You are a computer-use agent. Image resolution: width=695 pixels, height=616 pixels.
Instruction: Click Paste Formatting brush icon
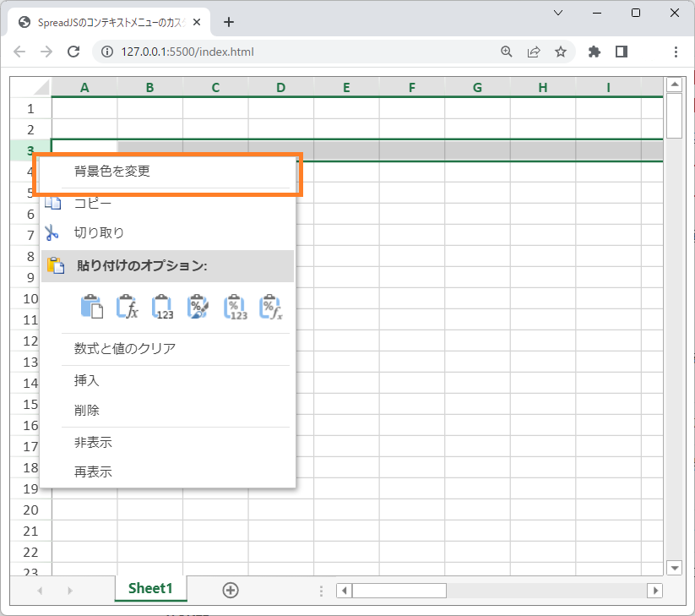198,307
